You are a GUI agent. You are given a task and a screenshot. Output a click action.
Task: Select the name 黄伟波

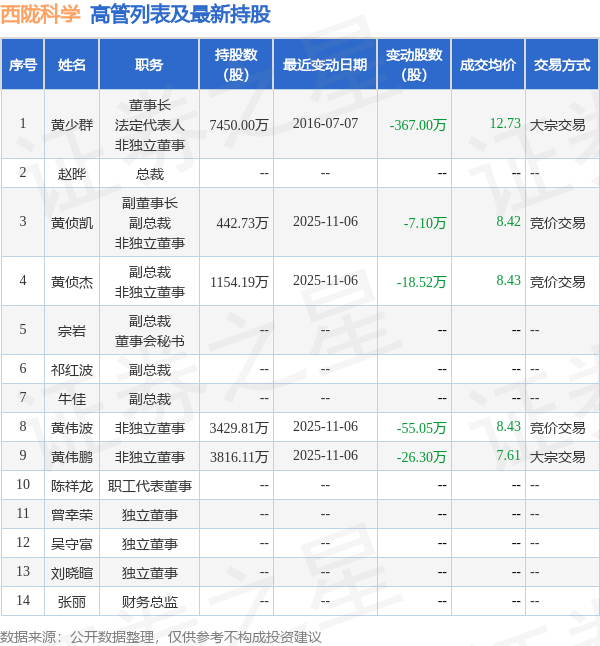(72, 428)
